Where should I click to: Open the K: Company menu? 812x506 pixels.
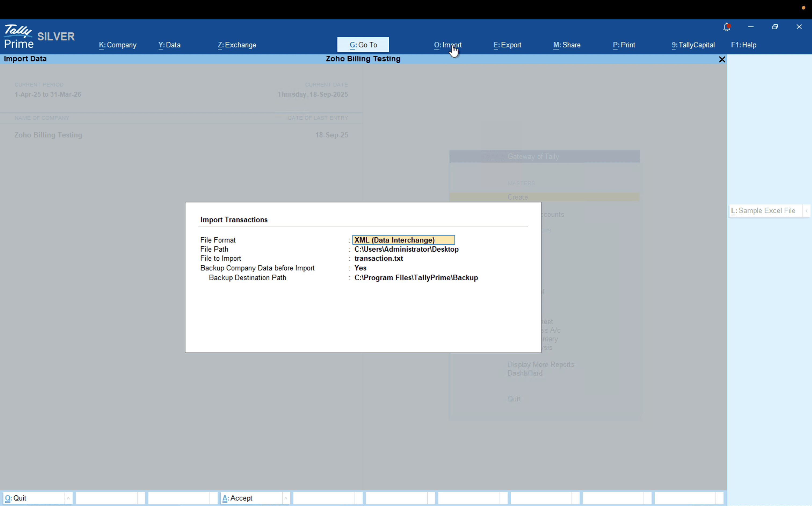(118, 45)
